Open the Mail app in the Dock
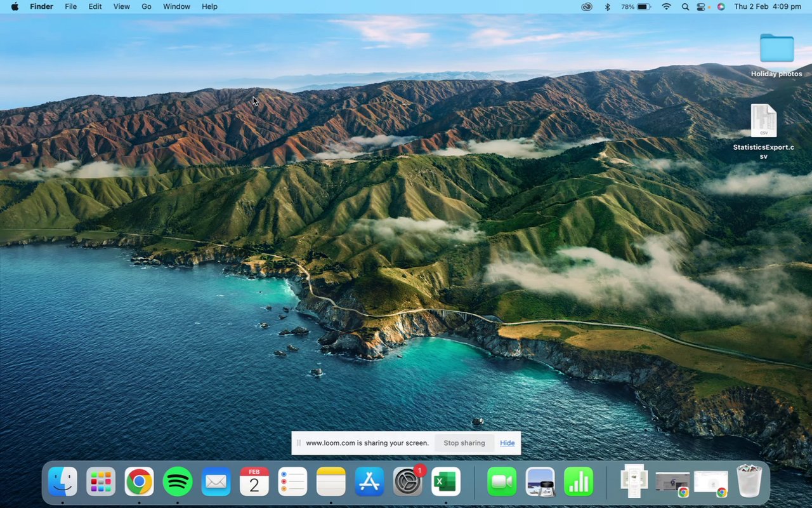The width and height of the screenshot is (812, 508). [216, 482]
